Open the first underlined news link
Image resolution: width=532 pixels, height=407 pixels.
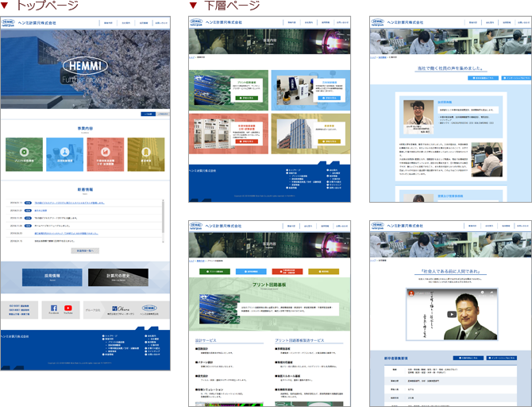click(x=70, y=203)
